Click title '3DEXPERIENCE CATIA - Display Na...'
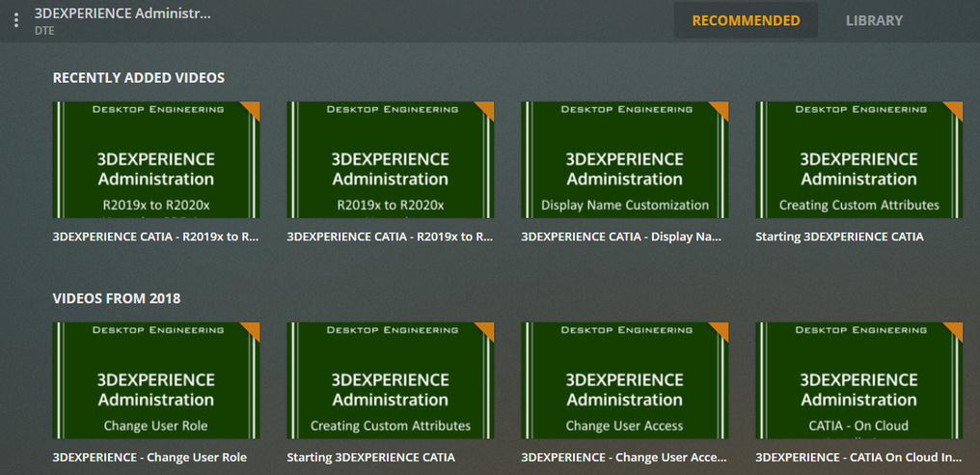Screen dimensions: 980x475 [x=621, y=237]
